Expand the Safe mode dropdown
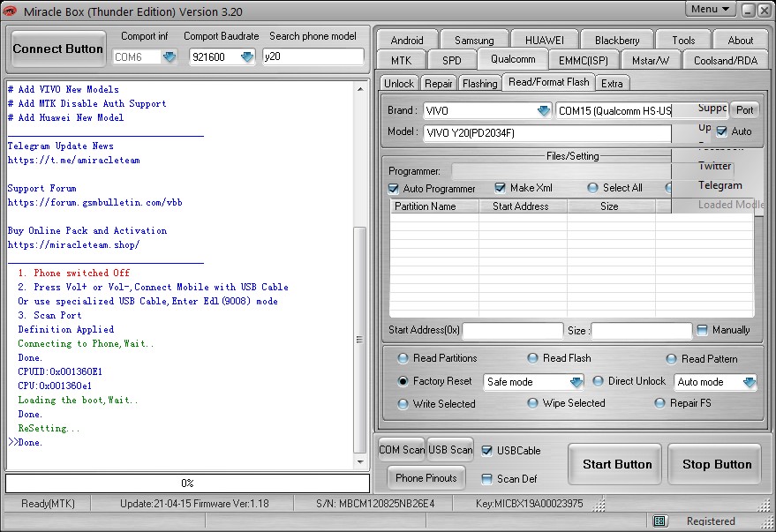 click(576, 382)
